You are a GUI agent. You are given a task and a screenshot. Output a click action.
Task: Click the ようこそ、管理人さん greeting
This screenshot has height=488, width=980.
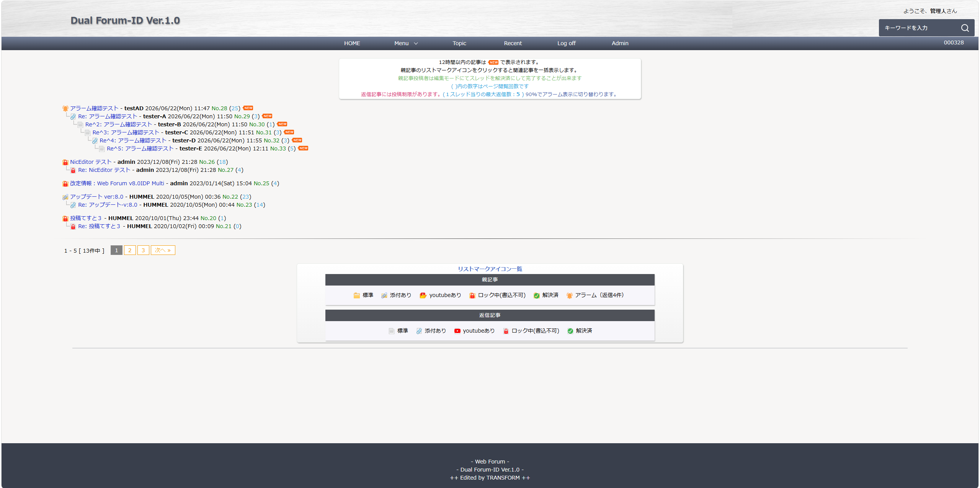click(930, 11)
